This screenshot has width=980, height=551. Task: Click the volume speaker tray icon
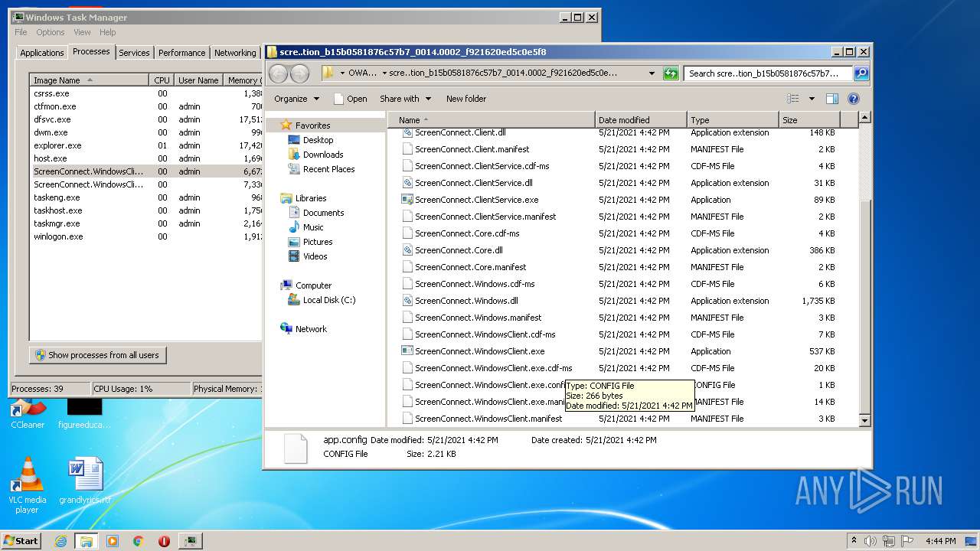point(871,541)
